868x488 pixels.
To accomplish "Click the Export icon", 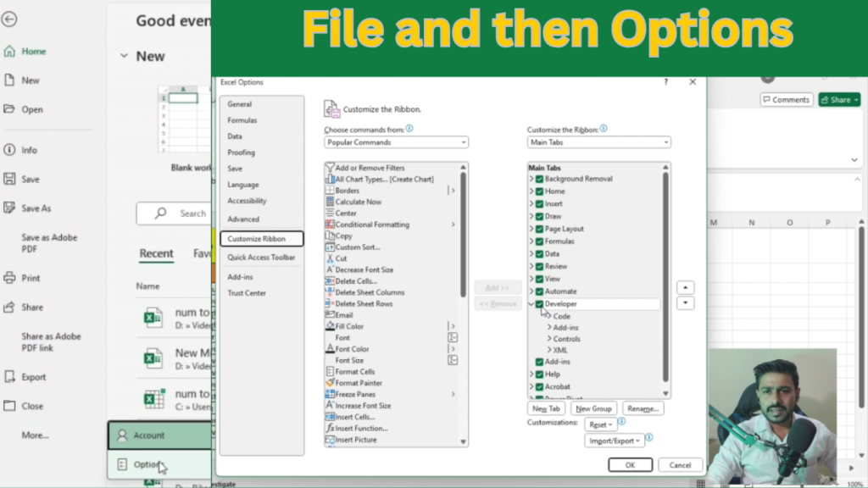I will tap(9, 377).
